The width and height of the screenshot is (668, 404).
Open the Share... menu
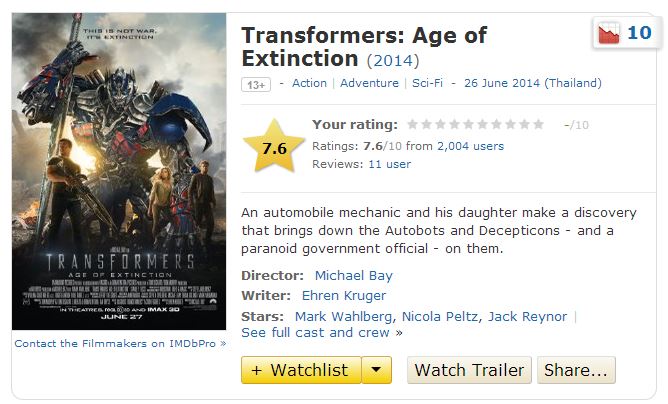pos(575,370)
